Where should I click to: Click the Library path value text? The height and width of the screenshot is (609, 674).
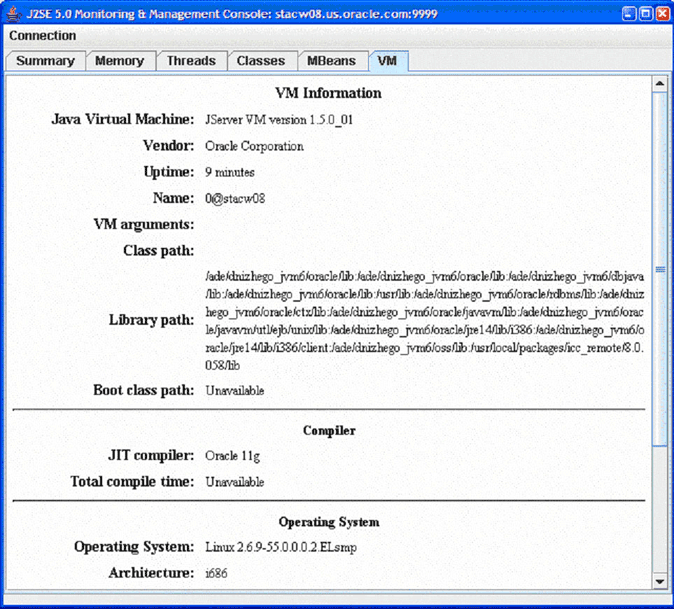tap(424, 321)
